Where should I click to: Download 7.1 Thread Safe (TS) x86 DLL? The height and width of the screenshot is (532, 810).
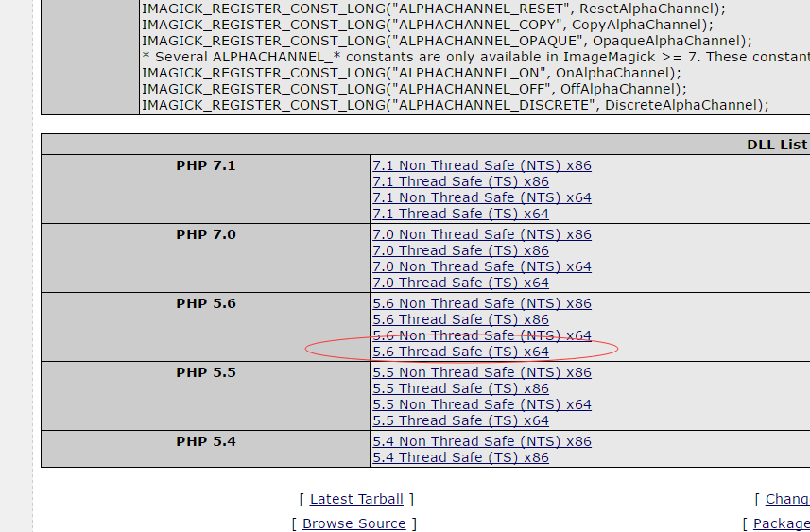(x=461, y=181)
